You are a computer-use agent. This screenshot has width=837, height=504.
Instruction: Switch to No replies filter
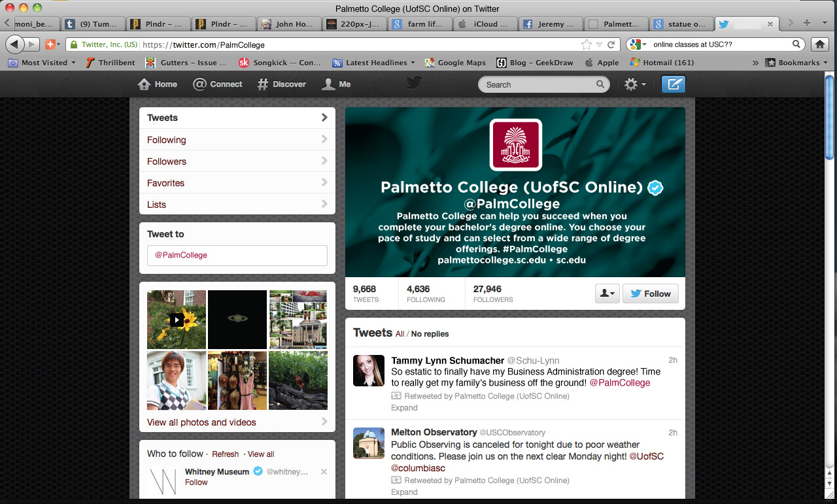[x=430, y=334]
